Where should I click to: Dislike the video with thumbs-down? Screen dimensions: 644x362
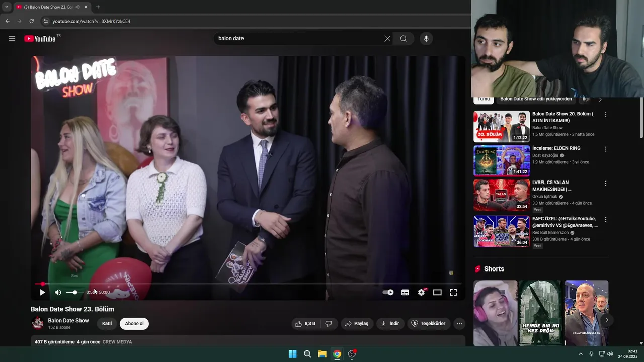pos(329,324)
